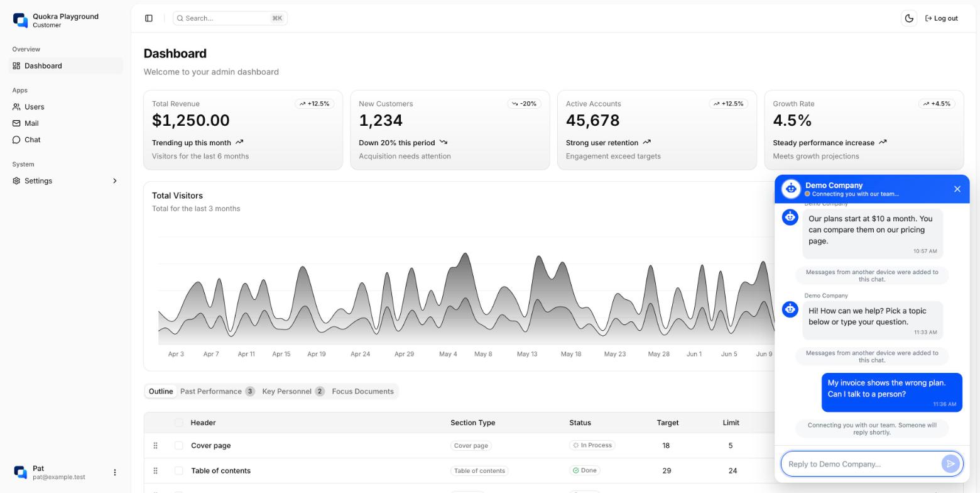
Task: Click the Mail envelope icon in the sidebar
Action: pos(16,123)
